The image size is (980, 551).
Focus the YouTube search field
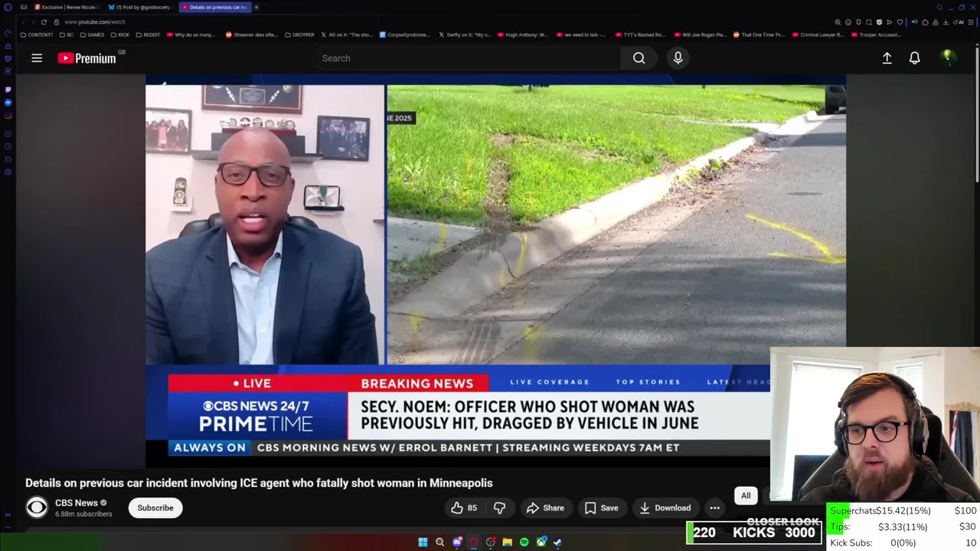467,58
